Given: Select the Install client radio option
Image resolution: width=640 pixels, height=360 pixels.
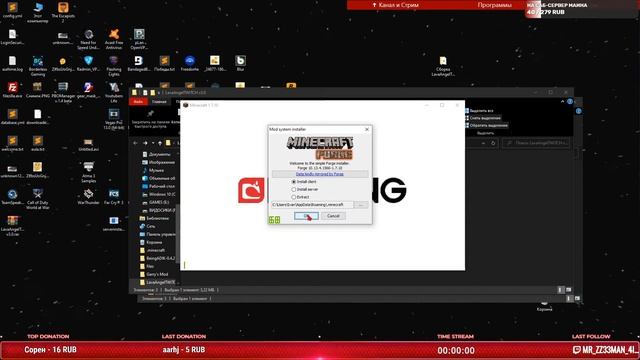Looking at the screenshot, I should pyautogui.click(x=304, y=182).
